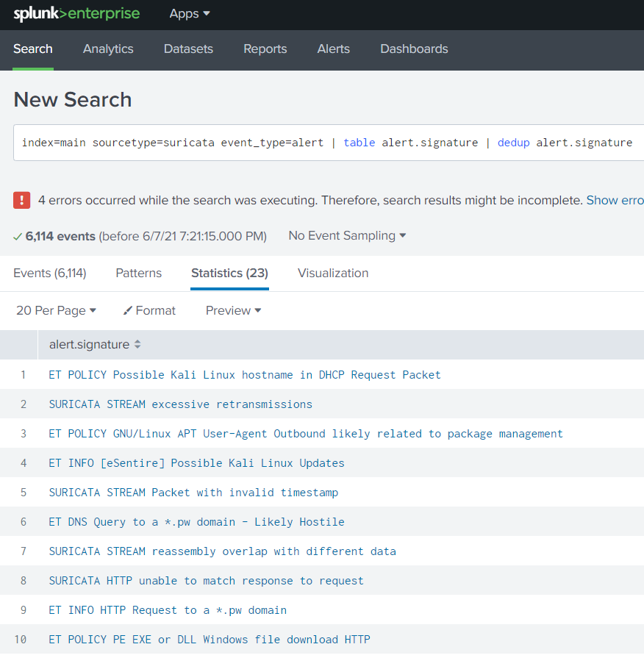The image size is (644, 658).
Task: Click the Likely Hostile pw domain DNS alert
Action: [196, 521]
